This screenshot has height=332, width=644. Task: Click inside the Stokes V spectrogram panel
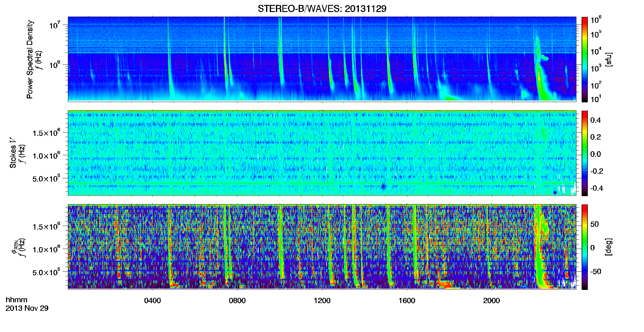[x=322, y=153]
